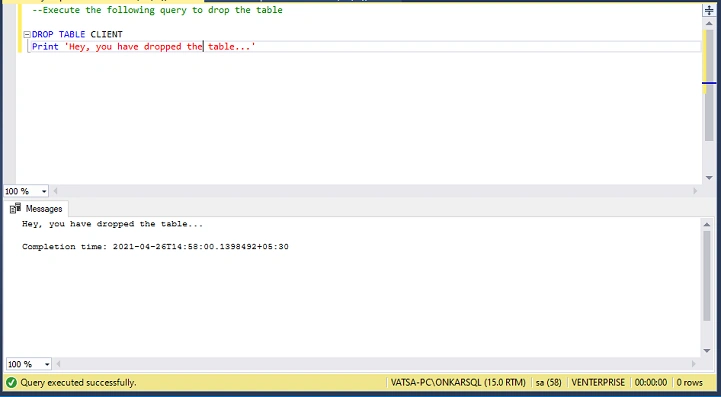Click the login 'sa (58)' in status bar
Viewport: 721px width, 397px height.
pyautogui.click(x=548, y=383)
